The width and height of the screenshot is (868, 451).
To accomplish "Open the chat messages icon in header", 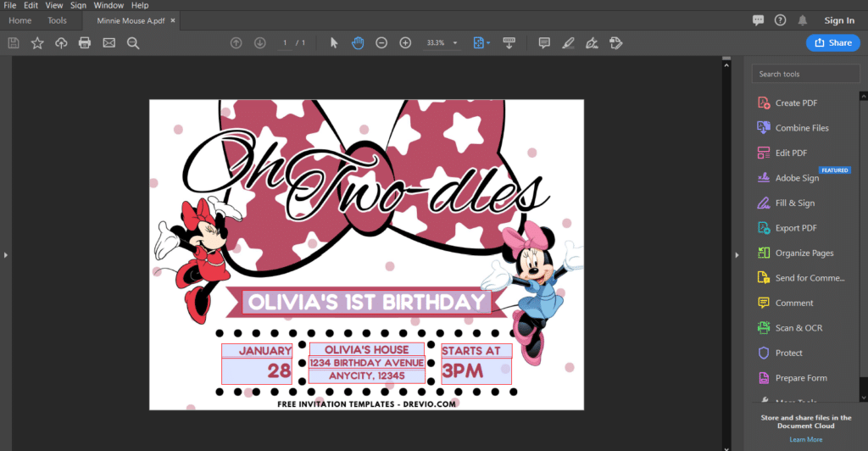I will (758, 20).
